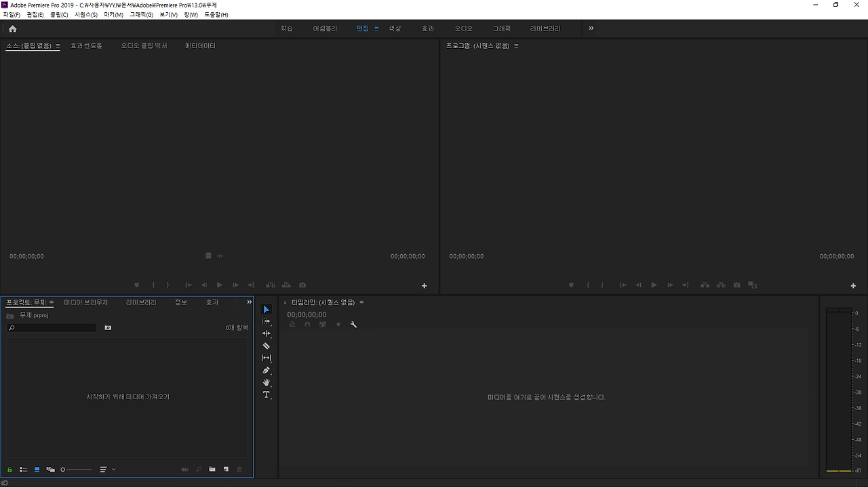Click Find magnifier icon at project panel bottom
This screenshot has height=488, width=868.
click(199, 469)
